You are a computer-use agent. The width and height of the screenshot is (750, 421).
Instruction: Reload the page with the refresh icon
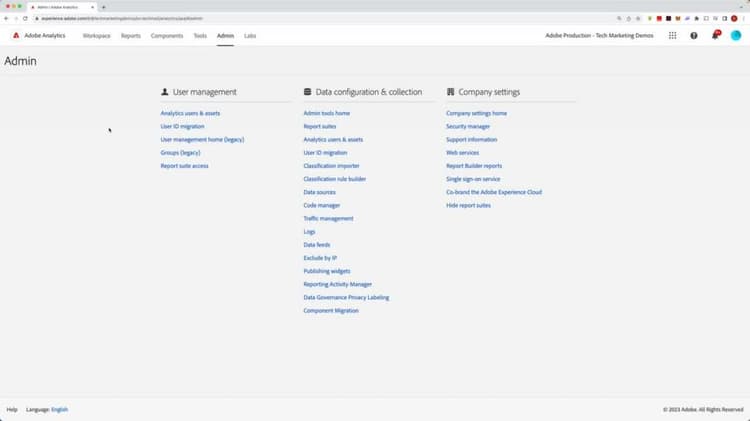[x=25, y=19]
